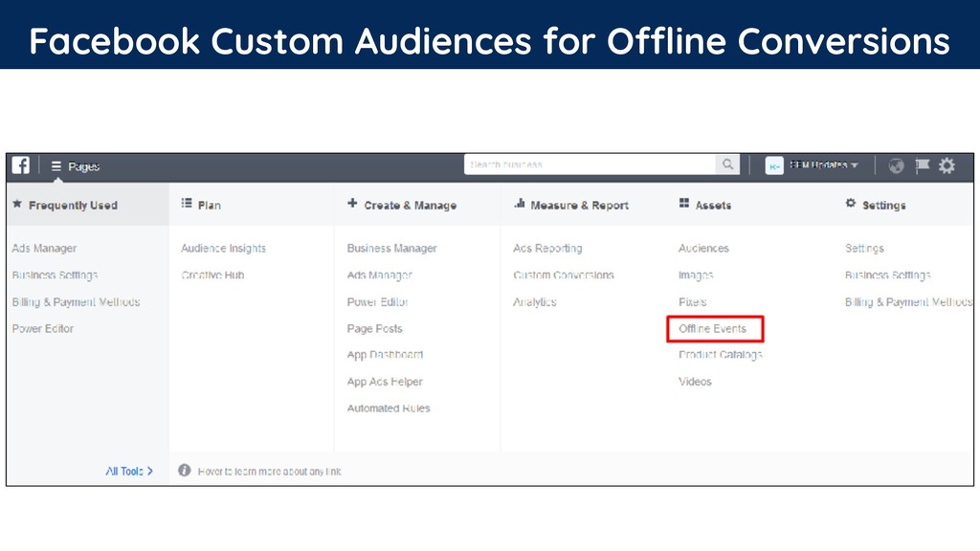Click the info icon beside hover hint
The width and height of the screenshot is (980, 551).
click(185, 471)
